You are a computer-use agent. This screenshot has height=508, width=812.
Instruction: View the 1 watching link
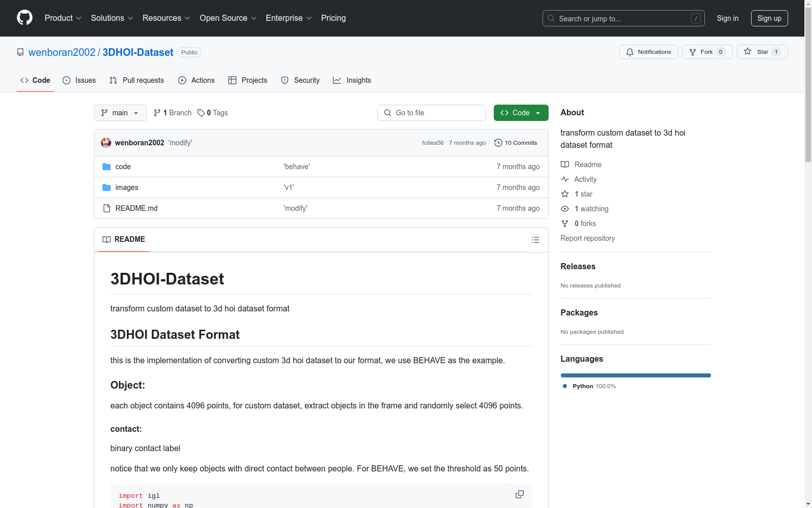(x=585, y=209)
